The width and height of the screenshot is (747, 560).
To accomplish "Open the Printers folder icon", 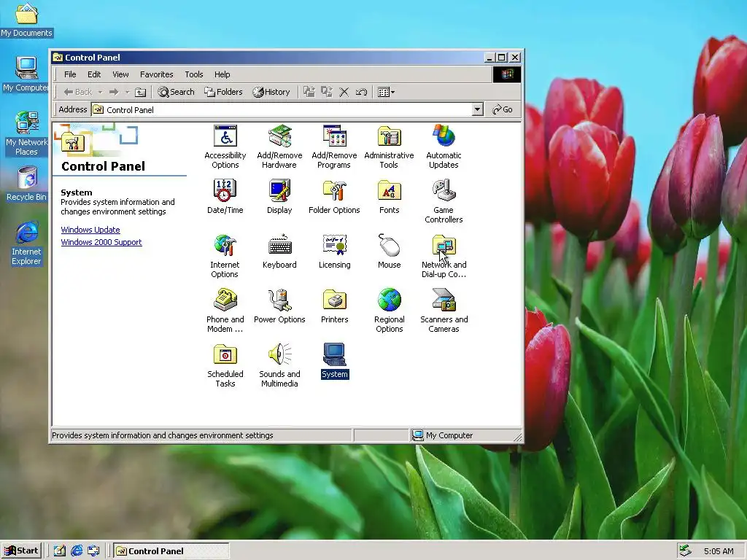I will point(334,300).
